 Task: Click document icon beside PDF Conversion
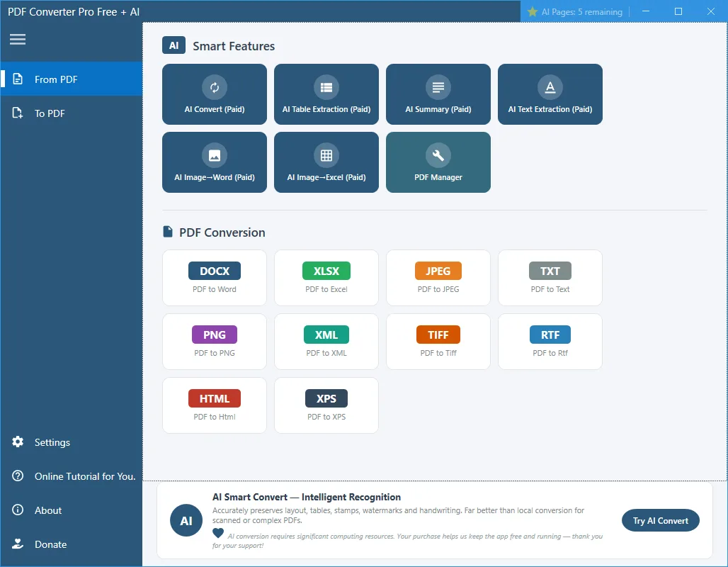[168, 232]
